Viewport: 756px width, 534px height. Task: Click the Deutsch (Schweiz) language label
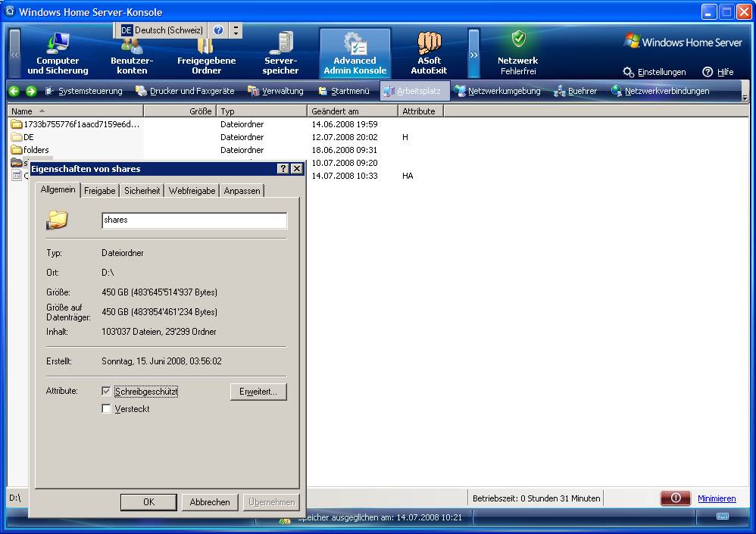[x=169, y=30]
